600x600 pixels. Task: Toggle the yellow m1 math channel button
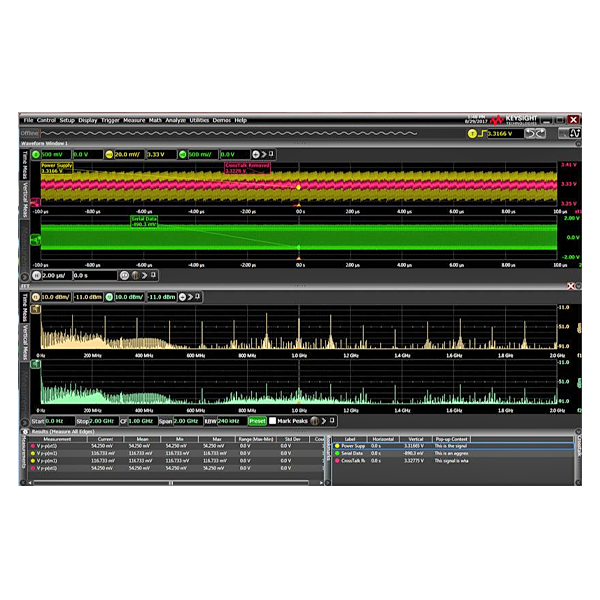click(109, 155)
